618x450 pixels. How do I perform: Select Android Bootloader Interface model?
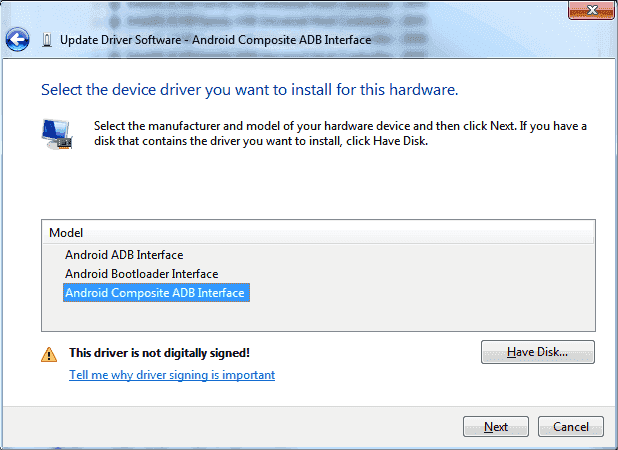pos(141,274)
